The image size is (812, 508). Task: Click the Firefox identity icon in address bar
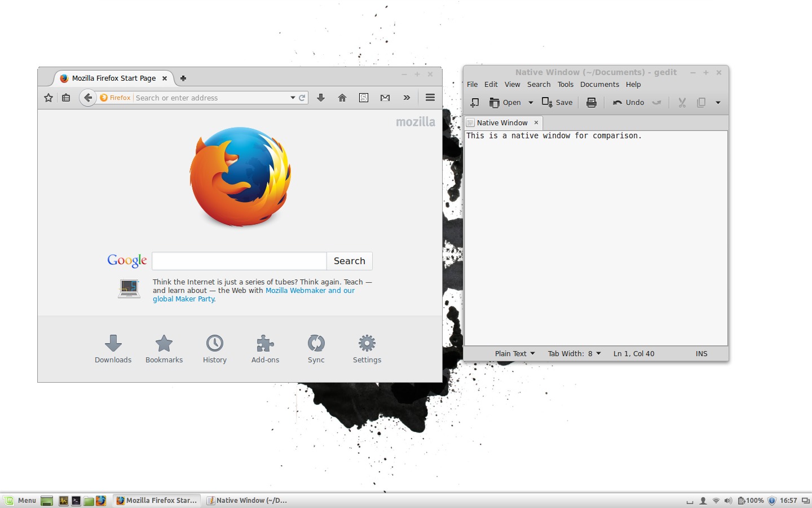tap(115, 98)
